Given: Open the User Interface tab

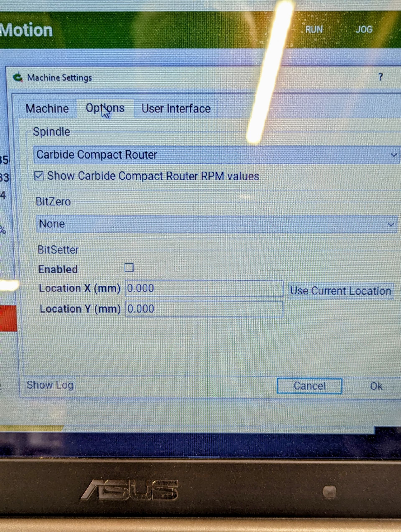Looking at the screenshot, I should pyautogui.click(x=176, y=108).
